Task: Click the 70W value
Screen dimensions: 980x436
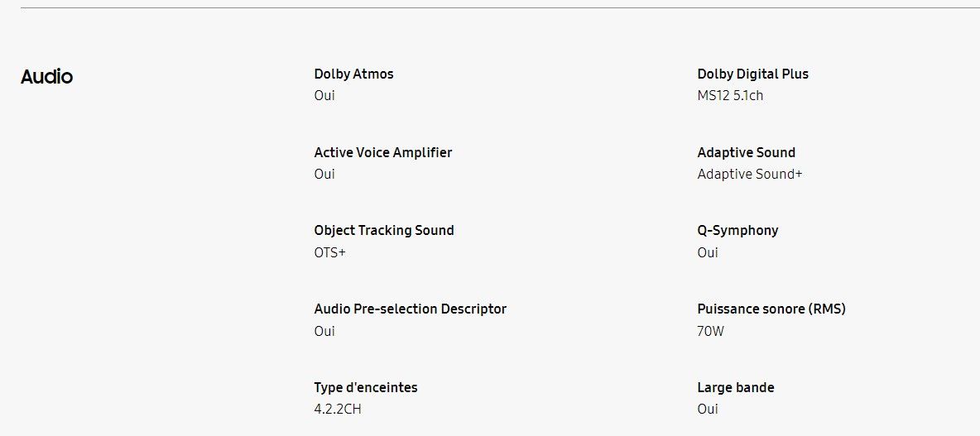Action: (711, 331)
